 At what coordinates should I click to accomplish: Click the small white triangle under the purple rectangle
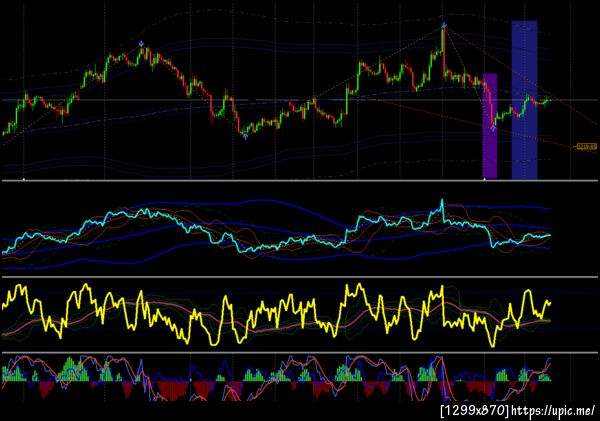[x=484, y=179]
